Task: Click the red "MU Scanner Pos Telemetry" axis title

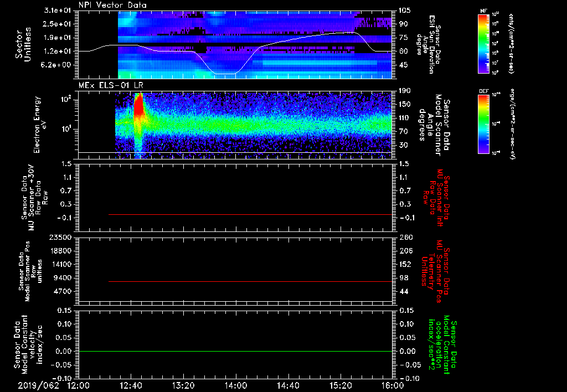Action: click(x=435, y=272)
